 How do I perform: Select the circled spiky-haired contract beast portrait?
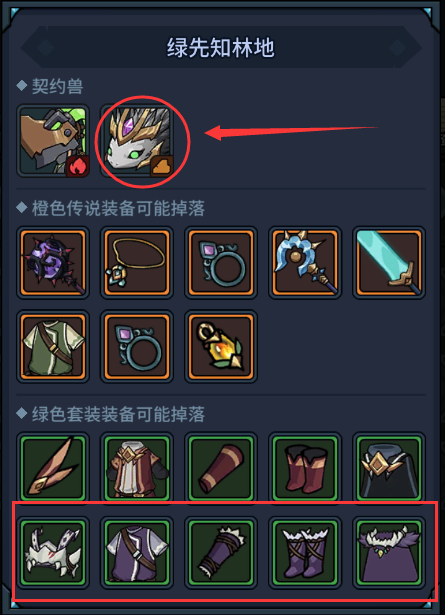point(137,141)
